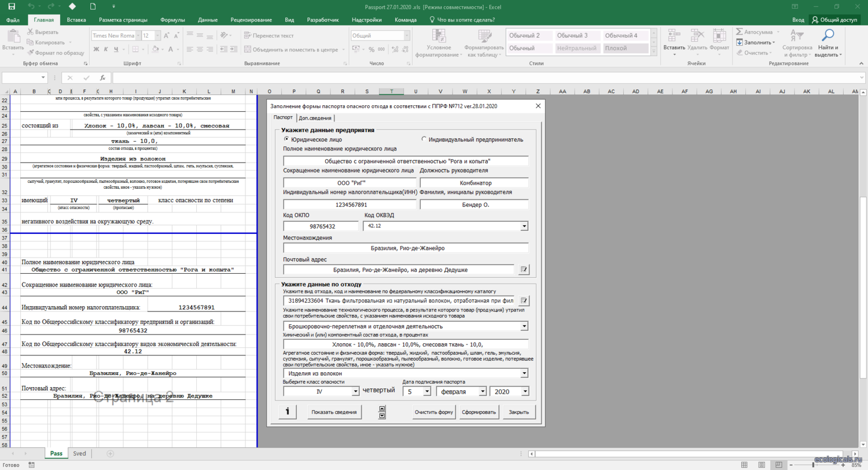Click the increase font size icon

click(x=168, y=35)
